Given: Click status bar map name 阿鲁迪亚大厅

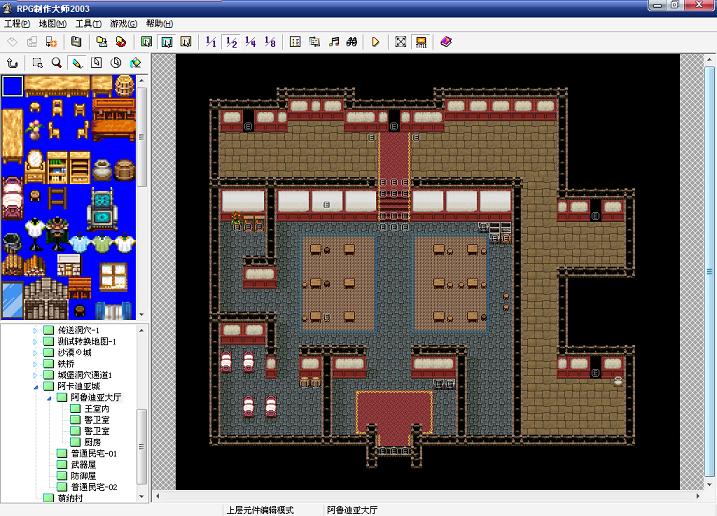Looking at the screenshot, I should click(x=352, y=510).
